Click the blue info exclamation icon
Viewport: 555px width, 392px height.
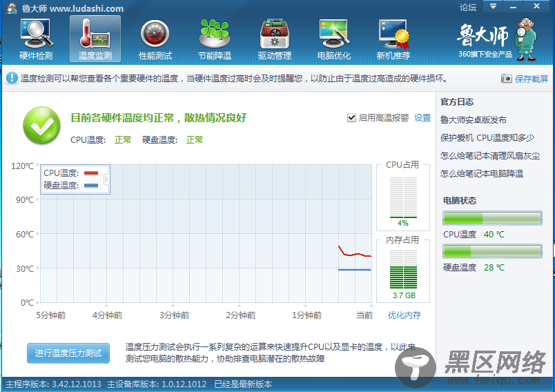12,78
